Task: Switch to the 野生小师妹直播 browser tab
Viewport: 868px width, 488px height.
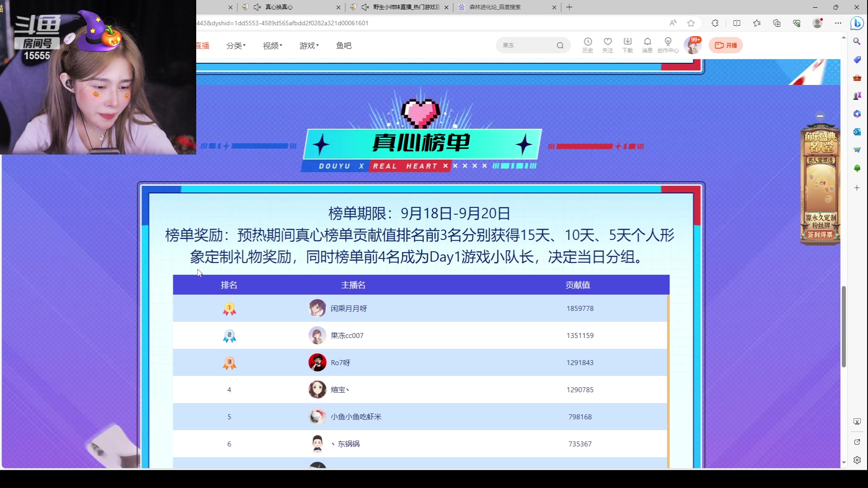Action: (399, 7)
